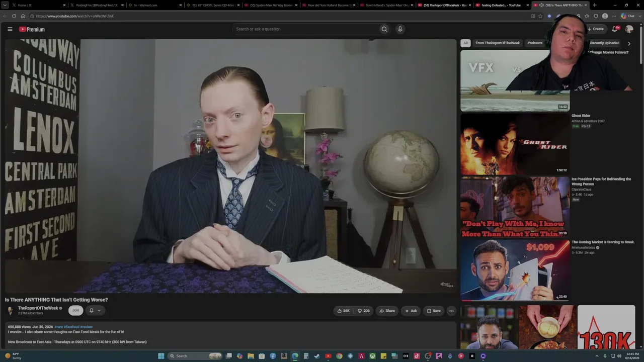This screenshot has height=362, width=644.
Task: Open Ice Poseidon video thumbnail
Action: (x=515, y=207)
